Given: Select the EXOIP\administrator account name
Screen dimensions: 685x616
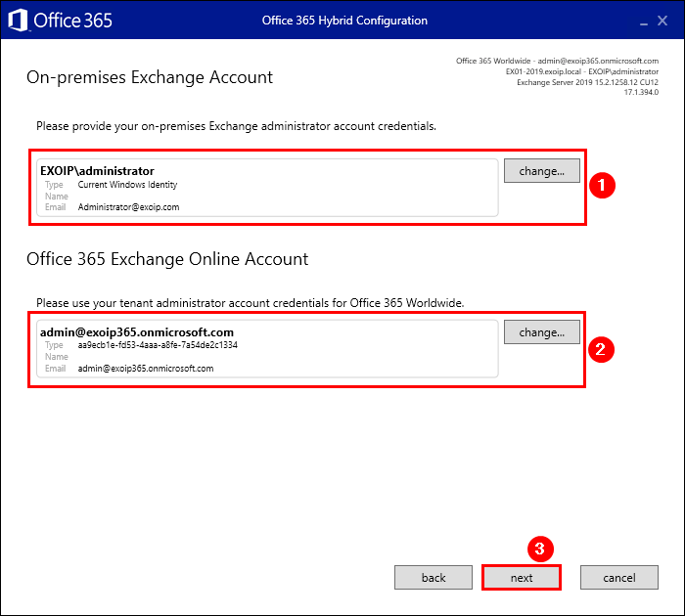Looking at the screenshot, I should click(x=97, y=171).
